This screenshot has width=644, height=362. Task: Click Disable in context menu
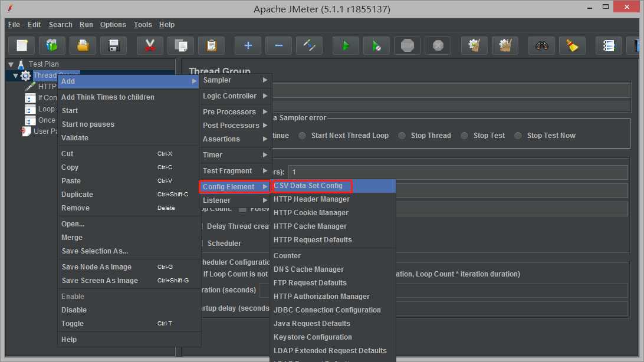pos(129,310)
